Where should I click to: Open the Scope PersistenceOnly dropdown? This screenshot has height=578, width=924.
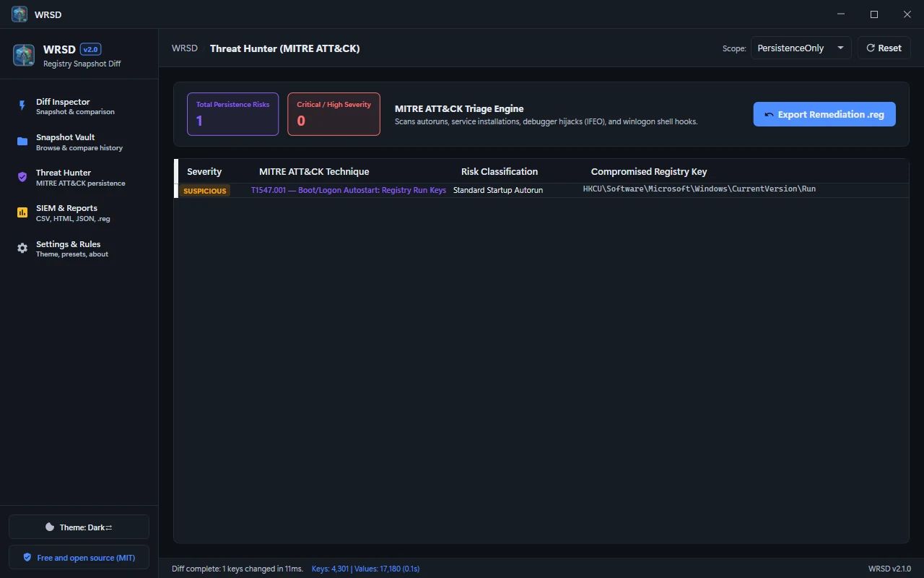801,48
